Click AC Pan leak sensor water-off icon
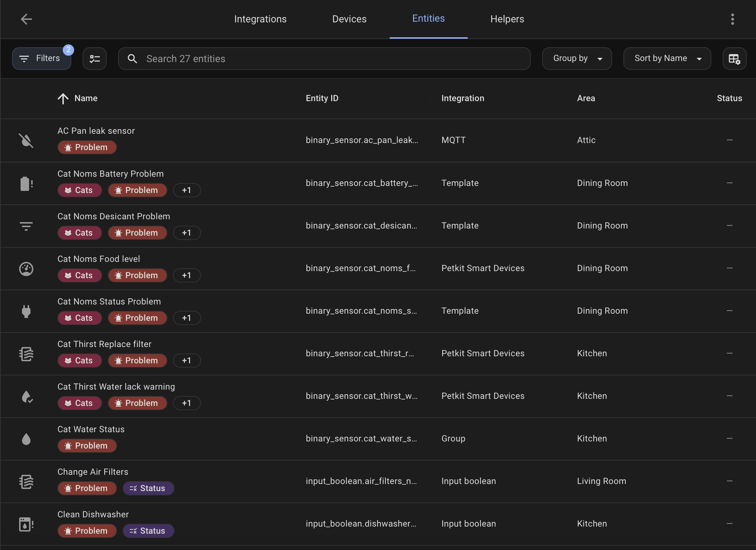Viewport: 756px width, 550px height. click(26, 141)
